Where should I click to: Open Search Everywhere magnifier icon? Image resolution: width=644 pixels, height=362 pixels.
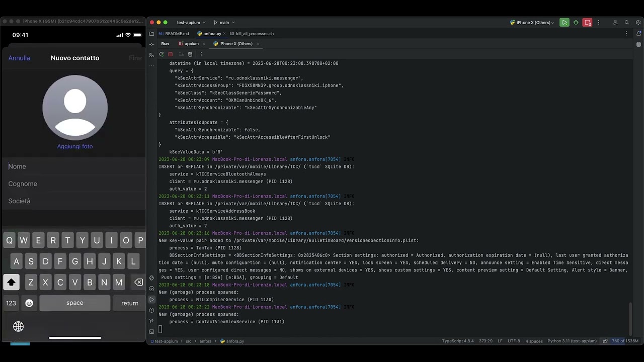point(627,23)
